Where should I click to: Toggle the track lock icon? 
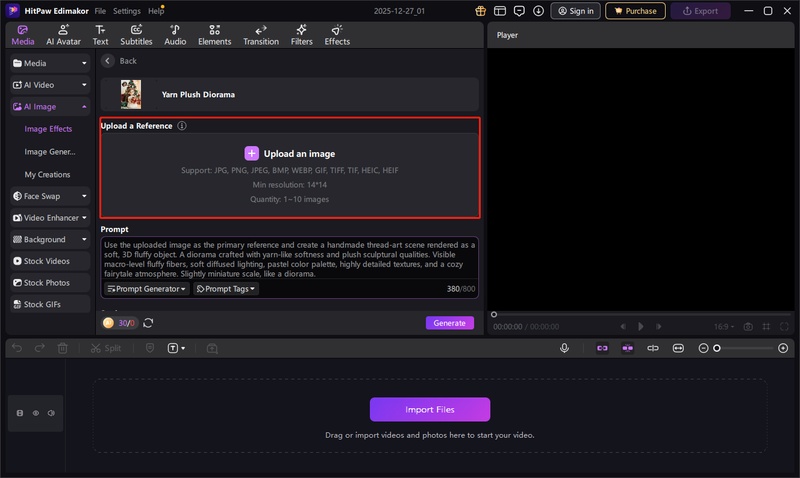pos(20,412)
